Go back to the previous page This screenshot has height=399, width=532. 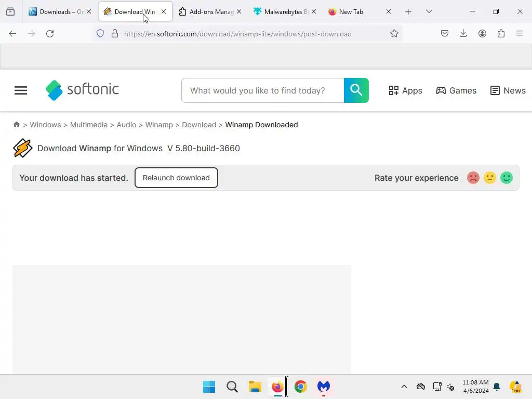[x=12, y=34]
